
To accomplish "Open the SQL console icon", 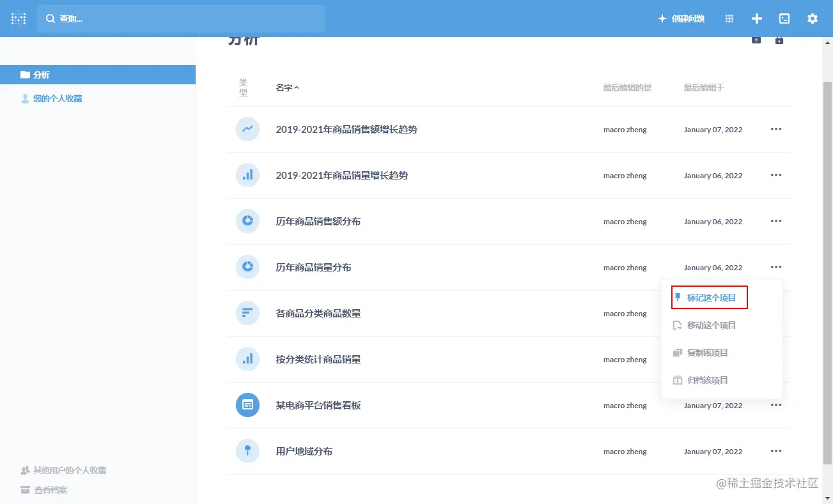I will pos(784,19).
